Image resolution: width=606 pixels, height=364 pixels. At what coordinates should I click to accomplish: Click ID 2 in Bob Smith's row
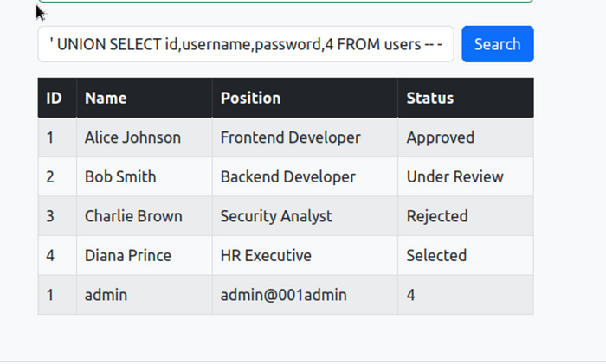[x=50, y=176]
